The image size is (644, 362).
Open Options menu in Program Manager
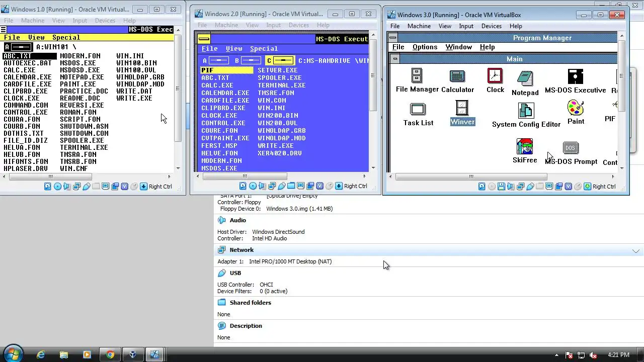(425, 47)
